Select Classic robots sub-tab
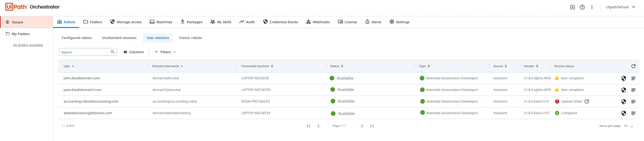 click(x=190, y=38)
